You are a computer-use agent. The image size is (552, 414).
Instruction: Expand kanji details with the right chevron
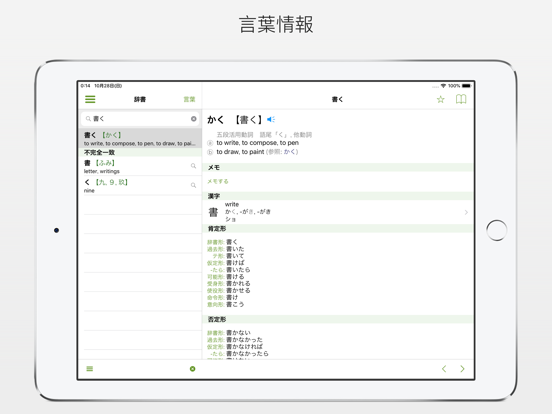(x=466, y=212)
